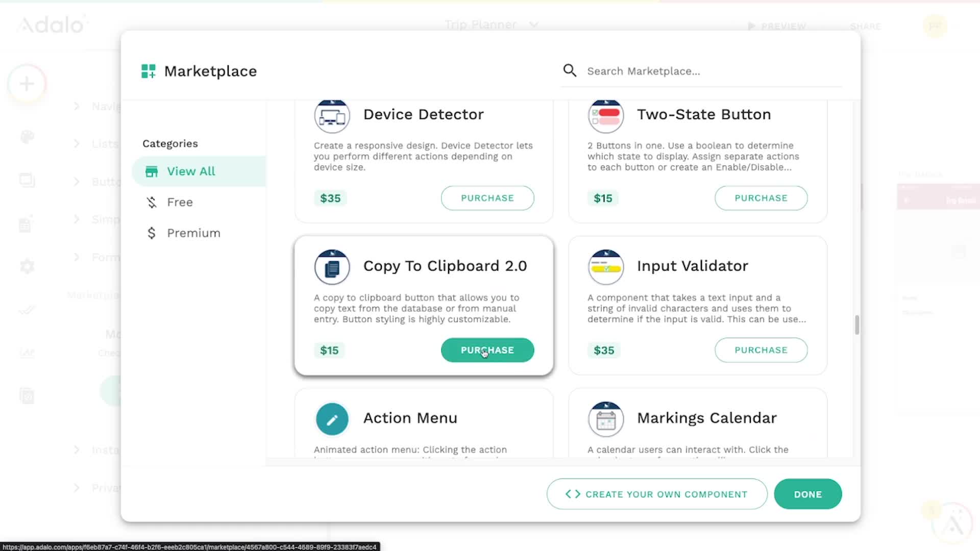Click the Device Detector component icon
This screenshot has height=551, width=980.
coord(332,115)
